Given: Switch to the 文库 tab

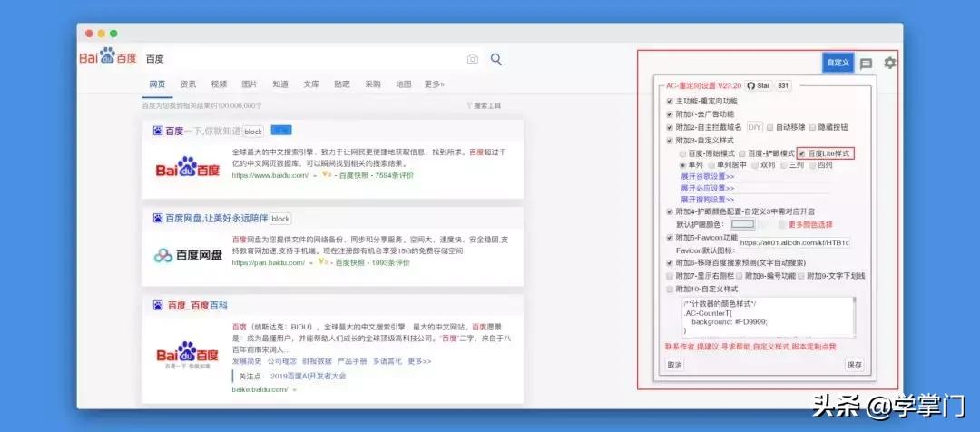Looking at the screenshot, I should click(x=311, y=84).
